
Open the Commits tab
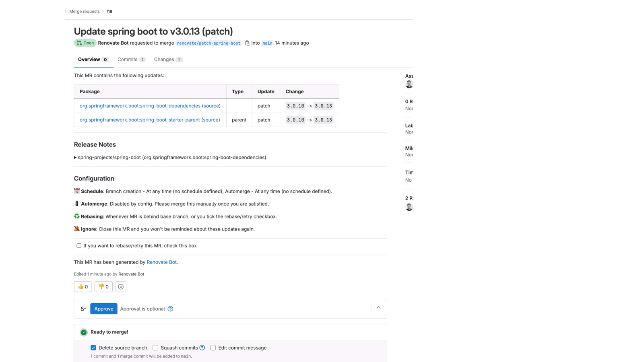point(131,60)
